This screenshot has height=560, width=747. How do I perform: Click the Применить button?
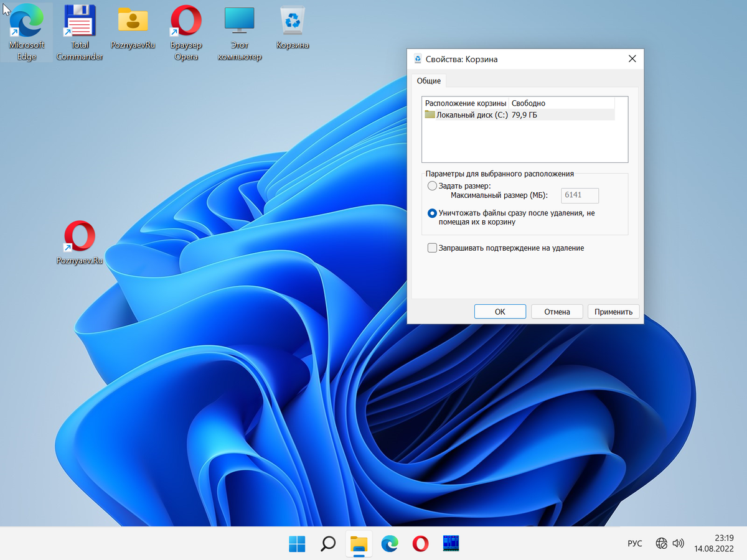(614, 312)
